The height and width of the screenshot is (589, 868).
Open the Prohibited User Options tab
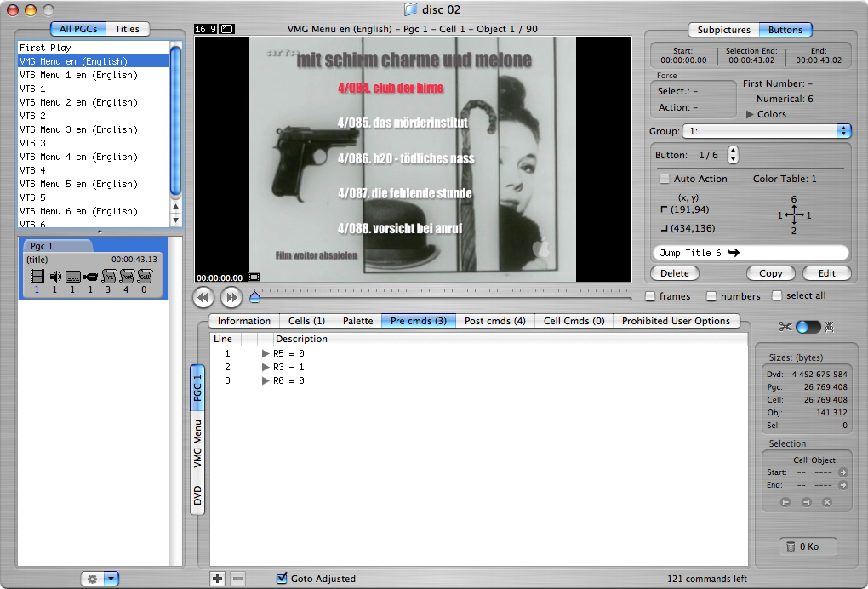point(676,321)
